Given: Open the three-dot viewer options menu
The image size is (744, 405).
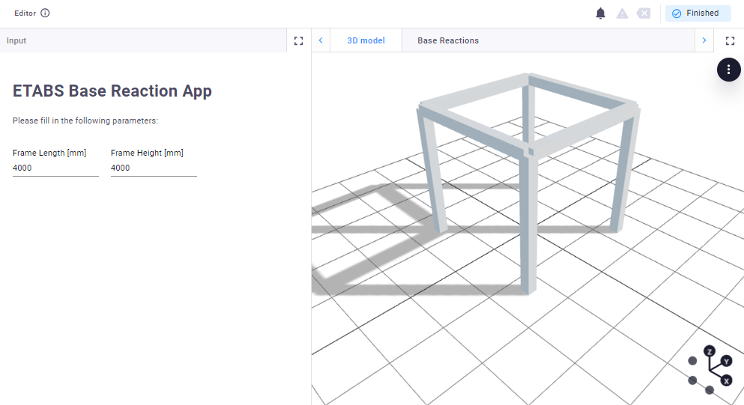Looking at the screenshot, I should (730, 70).
